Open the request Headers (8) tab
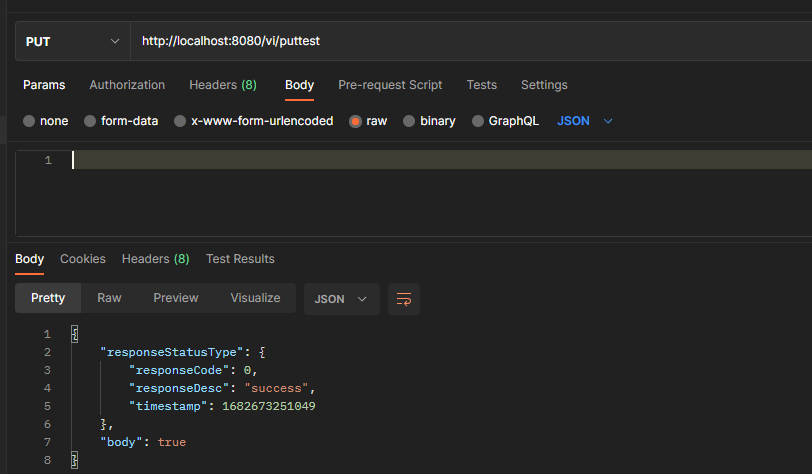812x474 pixels. click(223, 85)
